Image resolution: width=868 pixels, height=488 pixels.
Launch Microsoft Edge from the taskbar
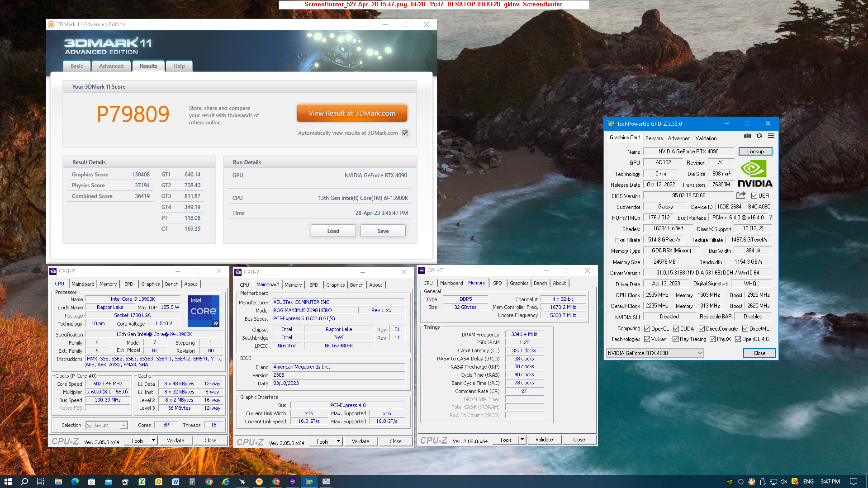(x=75, y=481)
